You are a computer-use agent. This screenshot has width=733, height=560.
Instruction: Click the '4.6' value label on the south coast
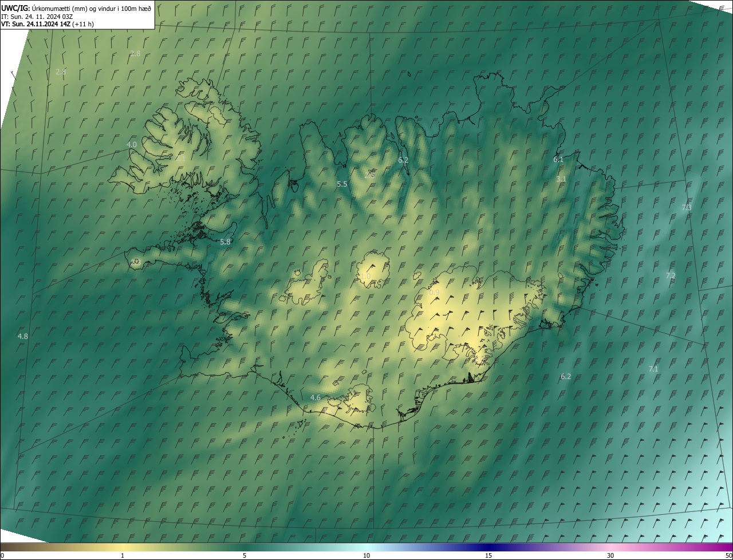pyautogui.click(x=315, y=397)
